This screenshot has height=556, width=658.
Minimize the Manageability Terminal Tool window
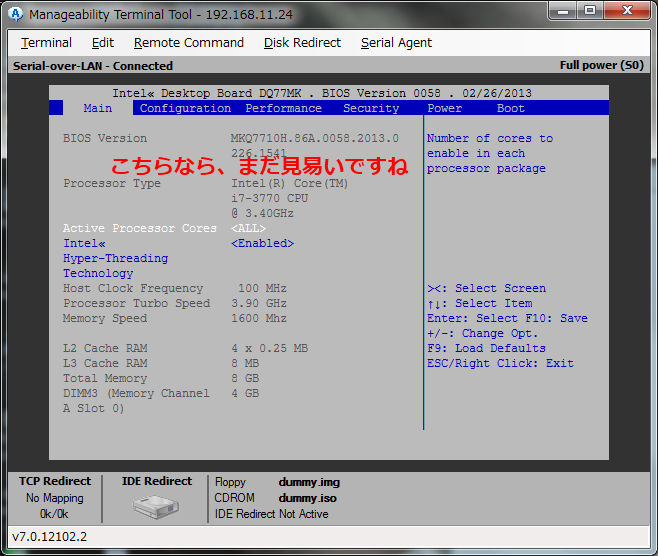pyautogui.click(x=562, y=10)
